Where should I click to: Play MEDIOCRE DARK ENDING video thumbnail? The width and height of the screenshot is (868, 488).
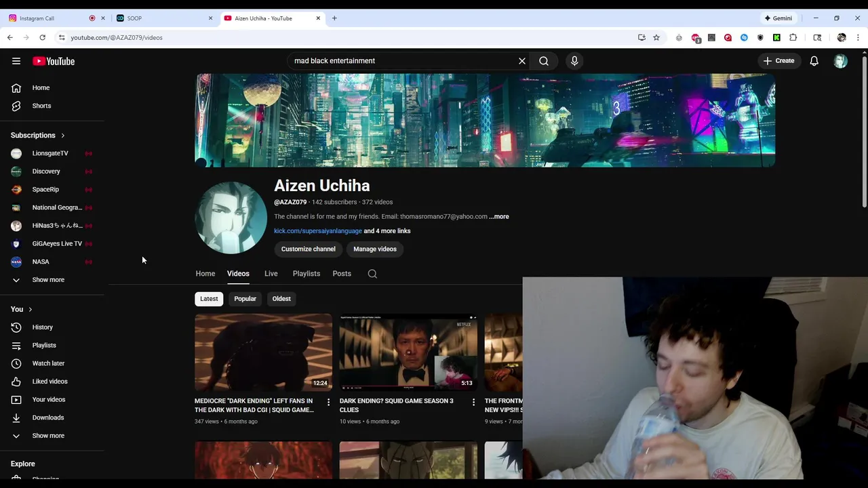click(x=263, y=352)
